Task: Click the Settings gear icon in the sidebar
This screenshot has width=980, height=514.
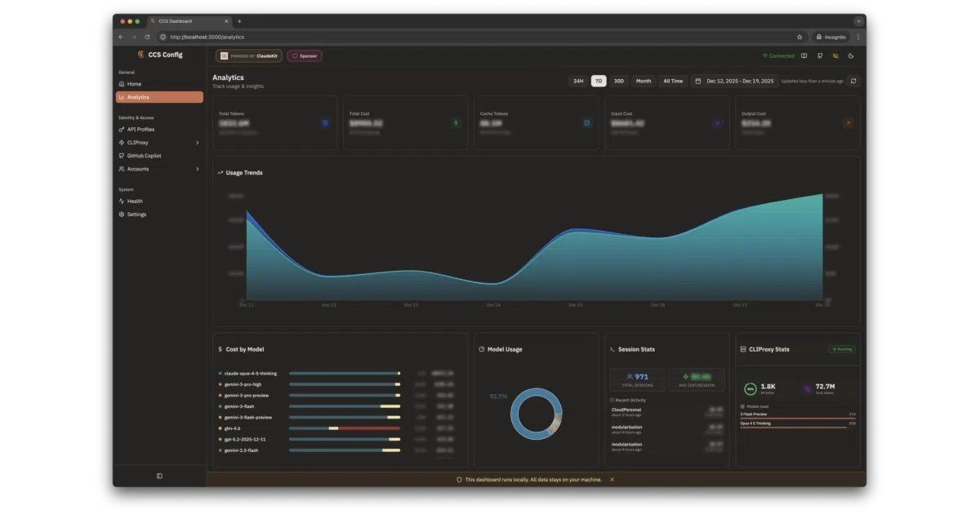Action: (x=122, y=215)
